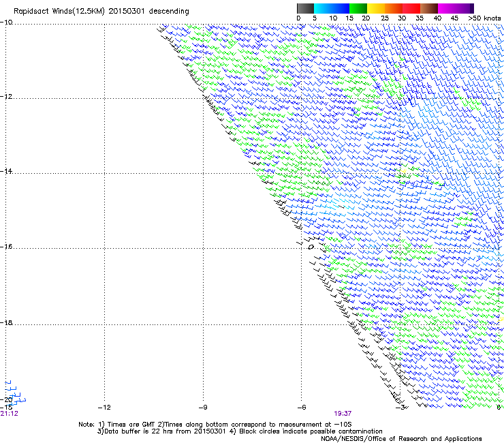Click the cyan 5-10 knots legend swatch
504x443 pixels.
tap(323, 8)
